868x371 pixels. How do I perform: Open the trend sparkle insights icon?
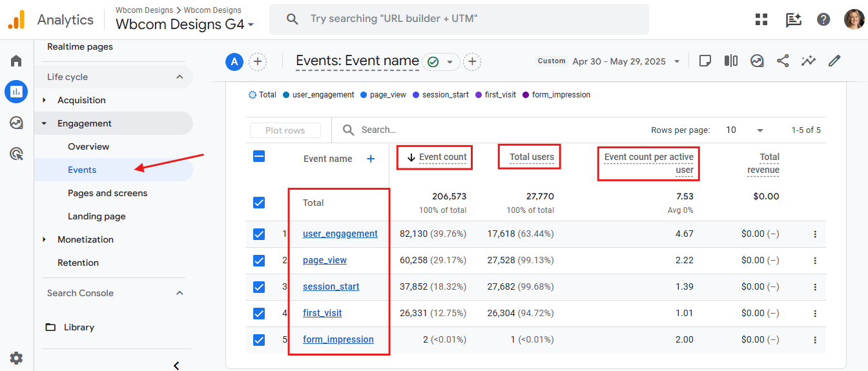(x=809, y=61)
